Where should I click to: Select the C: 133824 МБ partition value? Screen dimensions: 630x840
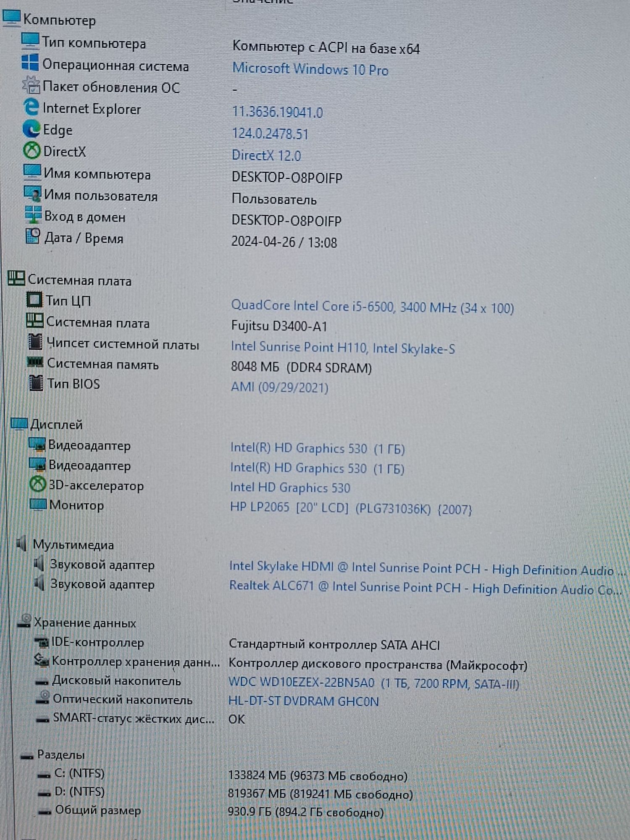[x=318, y=775]
